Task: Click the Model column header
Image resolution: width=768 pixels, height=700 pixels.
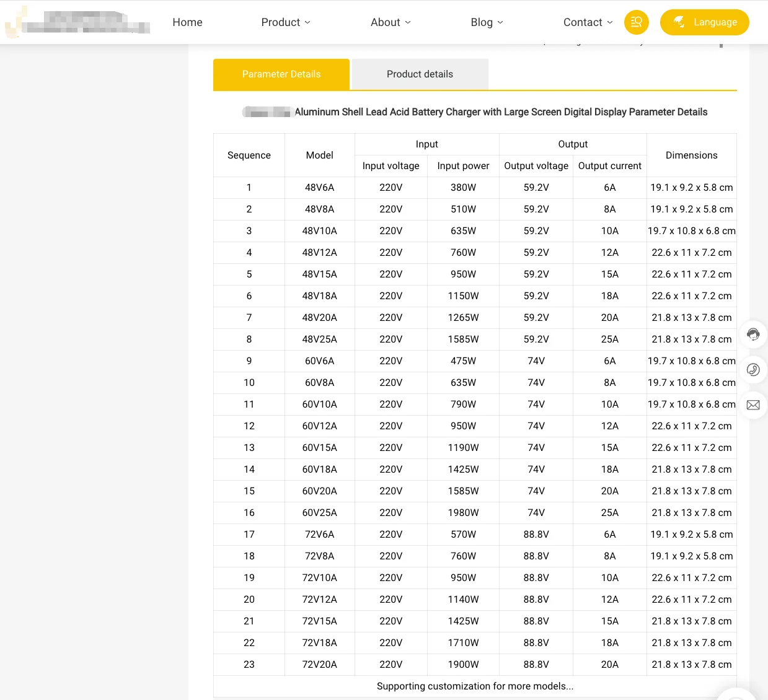Action: click(x=320, y=155)
